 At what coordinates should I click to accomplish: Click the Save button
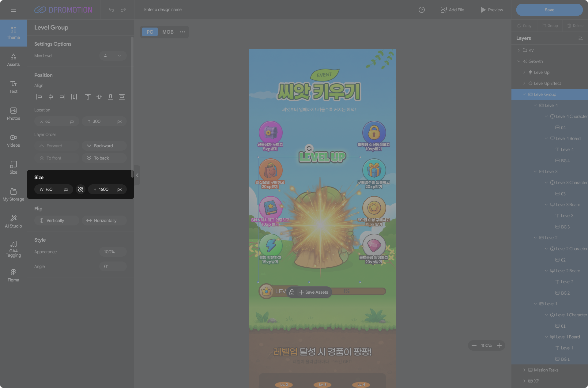(549, 10)
